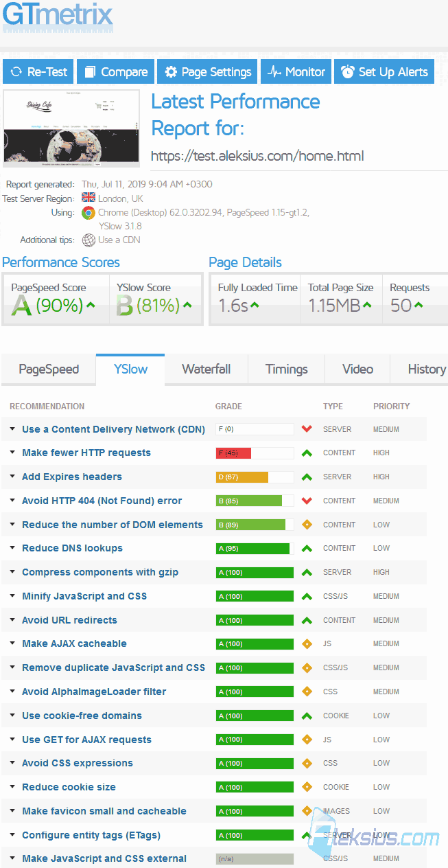Click the Avoid URL redirects link
The image size is (448, 868).
pyautogui.click(x=69, y=620)
